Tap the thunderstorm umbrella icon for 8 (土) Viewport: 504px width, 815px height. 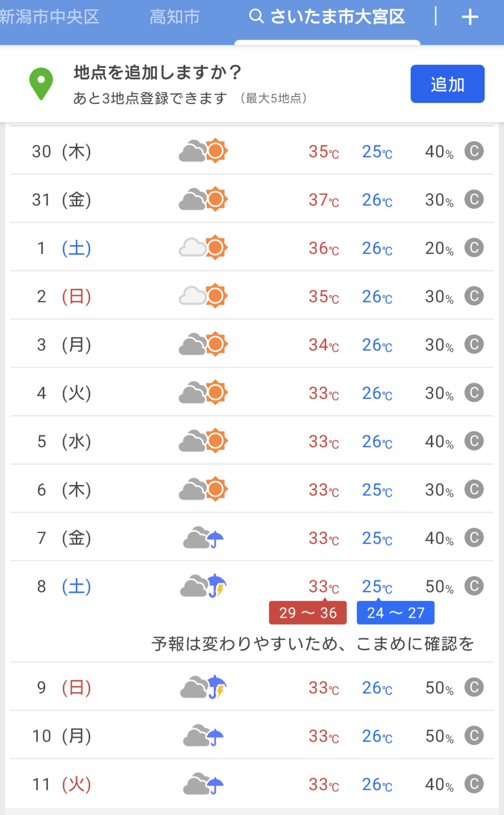203,586
